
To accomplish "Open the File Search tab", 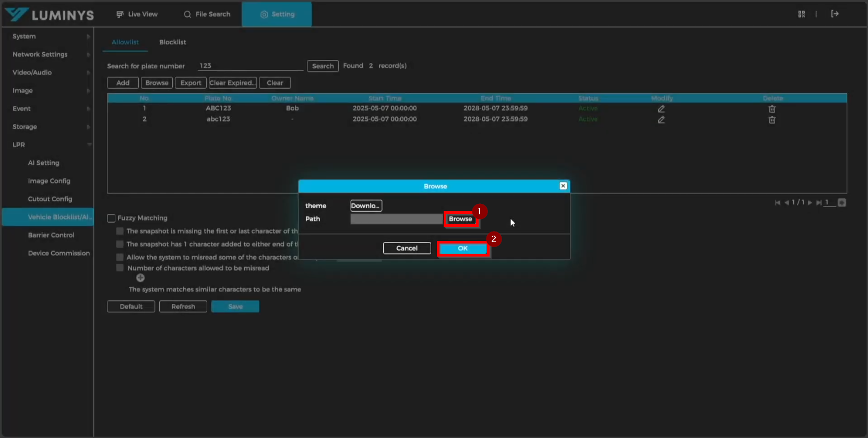I will (x=207, y=14).
